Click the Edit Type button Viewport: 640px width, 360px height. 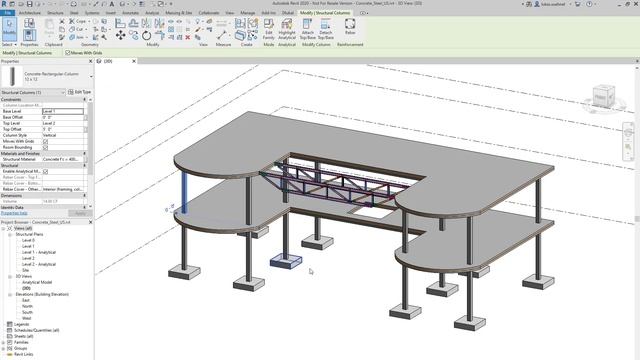click(80, 92)
